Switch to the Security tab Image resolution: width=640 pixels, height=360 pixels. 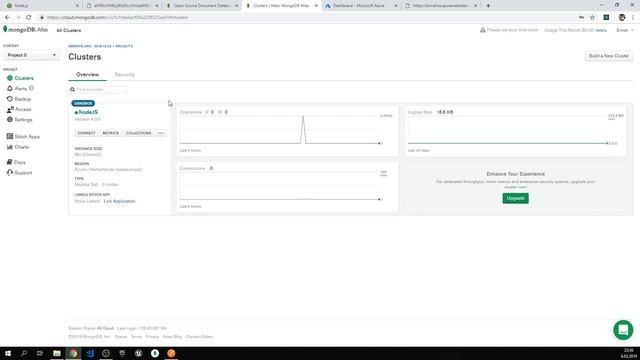point(124,75)
